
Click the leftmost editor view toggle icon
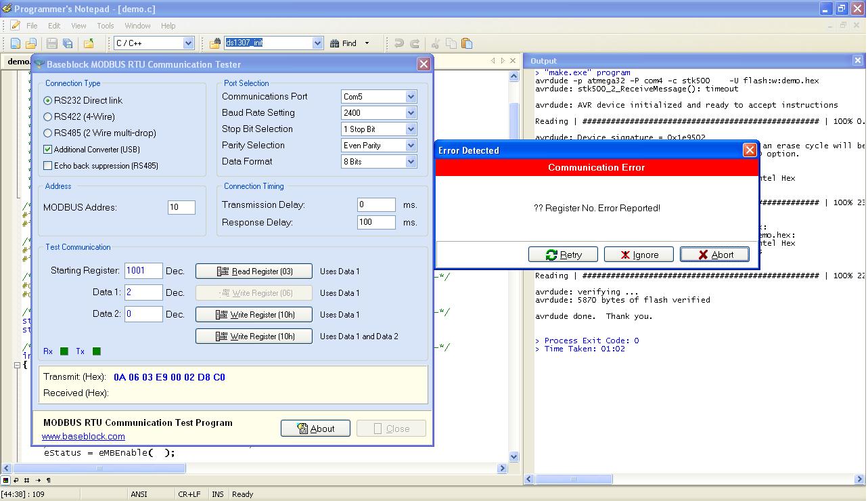(5, 480)
